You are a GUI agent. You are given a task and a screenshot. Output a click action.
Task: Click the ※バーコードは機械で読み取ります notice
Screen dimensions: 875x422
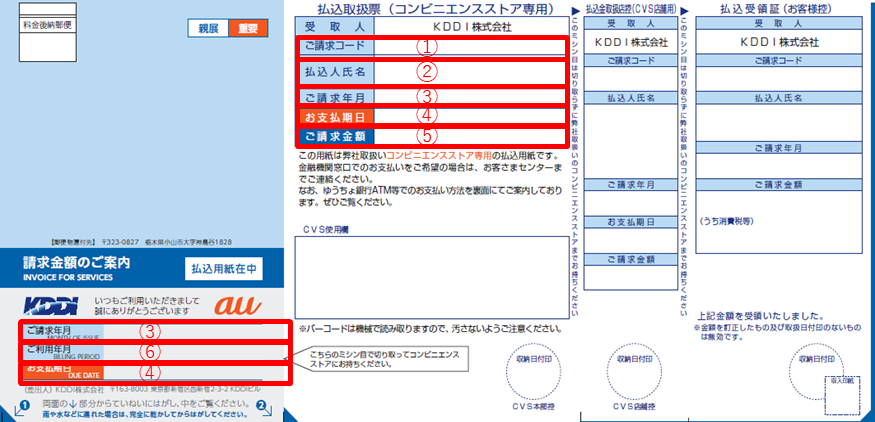coord(430,329)
